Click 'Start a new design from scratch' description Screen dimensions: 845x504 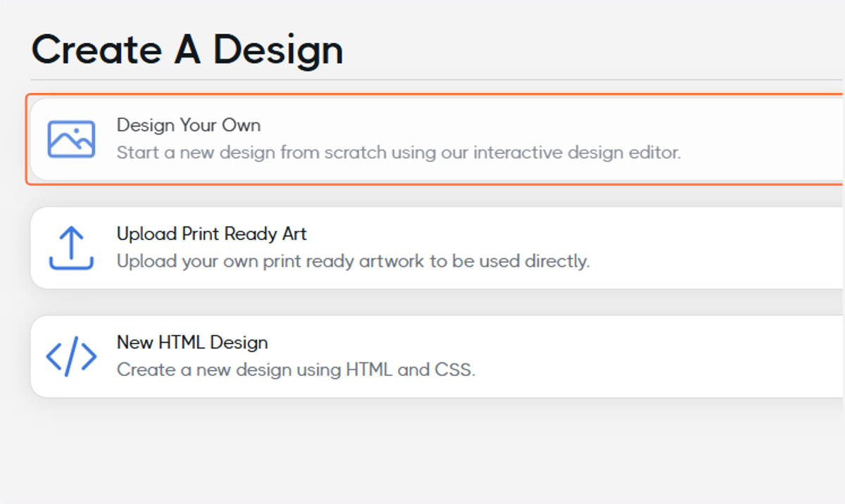pos(399,153)
